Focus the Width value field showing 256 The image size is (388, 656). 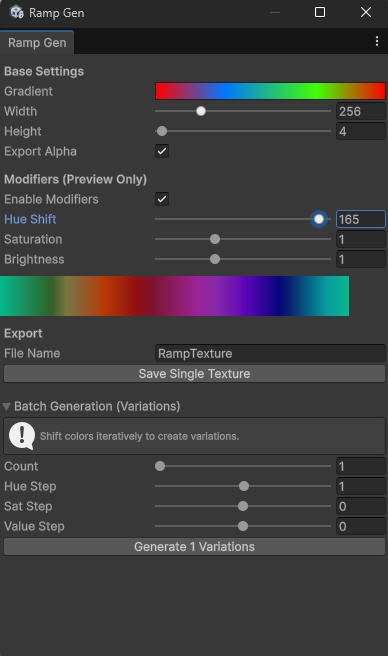click(360, 111)
